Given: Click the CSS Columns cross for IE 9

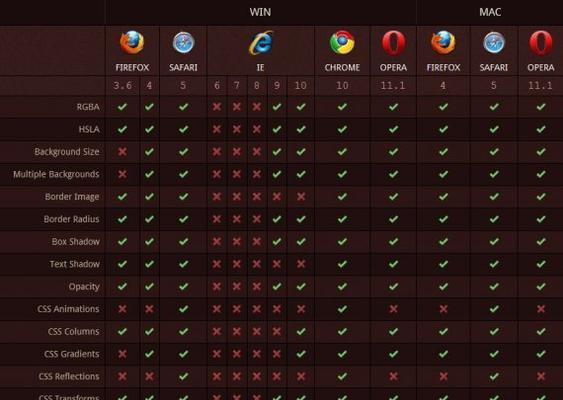Looking at the screenshot, I should tap(276, 331).
